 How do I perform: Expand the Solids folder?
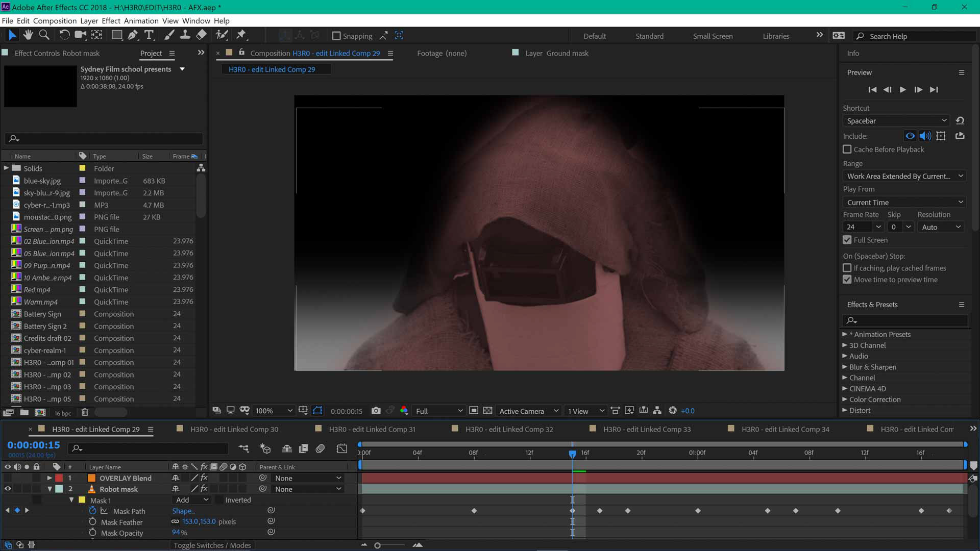coord(6,168)
